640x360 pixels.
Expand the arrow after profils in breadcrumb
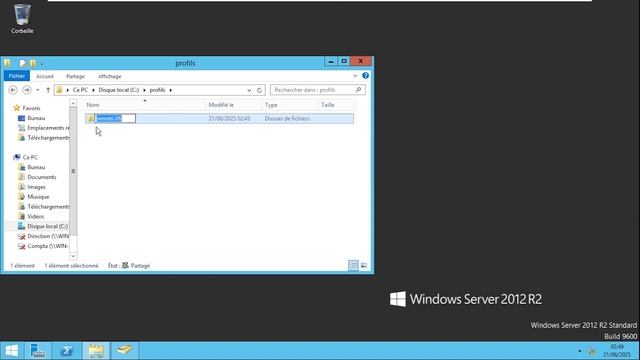pyautogui.click(x=171, y=90)
